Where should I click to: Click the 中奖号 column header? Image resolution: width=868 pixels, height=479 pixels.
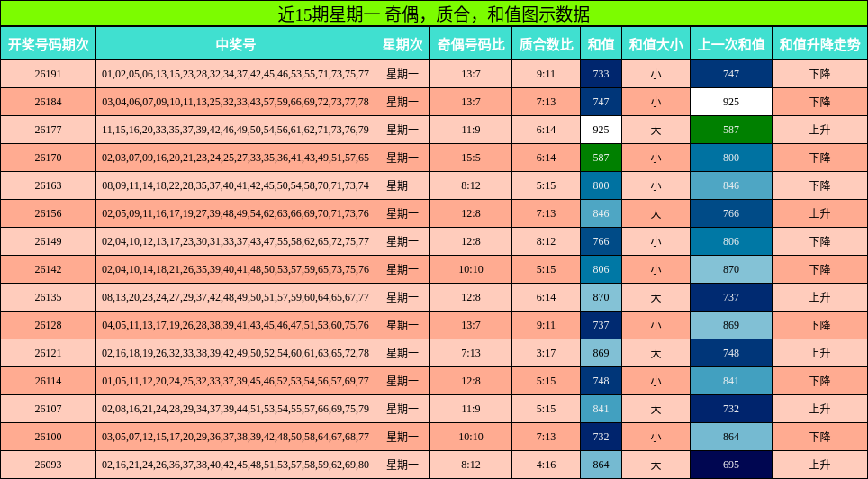click(x=236, y=44)
